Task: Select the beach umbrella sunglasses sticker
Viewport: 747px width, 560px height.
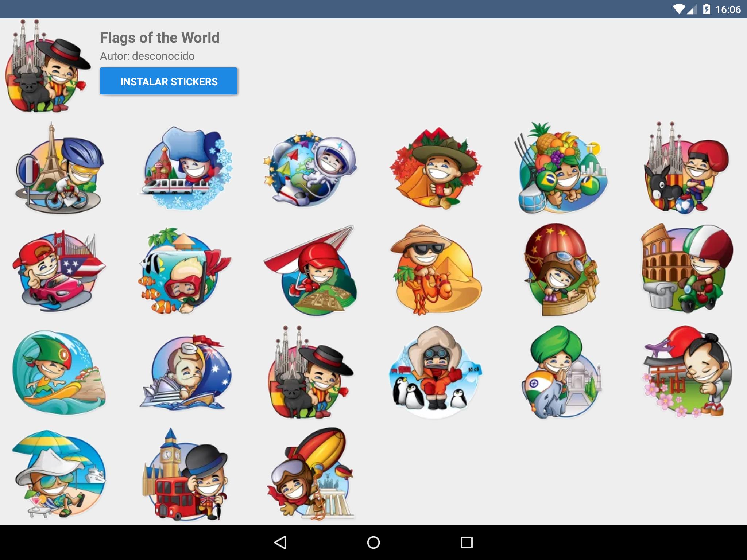Action: click(59, 474)
